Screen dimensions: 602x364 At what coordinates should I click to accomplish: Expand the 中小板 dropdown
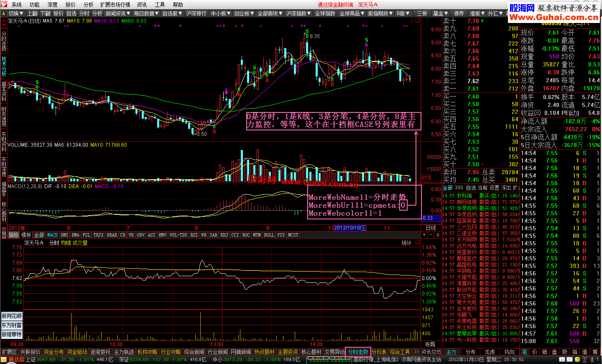point(221,13)
